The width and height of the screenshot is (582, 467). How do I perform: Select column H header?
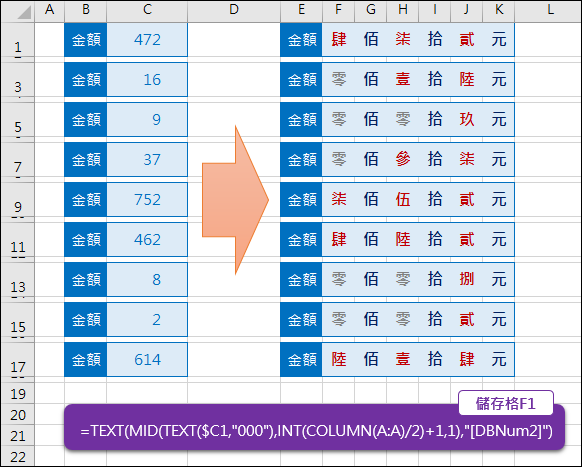pyautogui.click(x=402, y=10)
